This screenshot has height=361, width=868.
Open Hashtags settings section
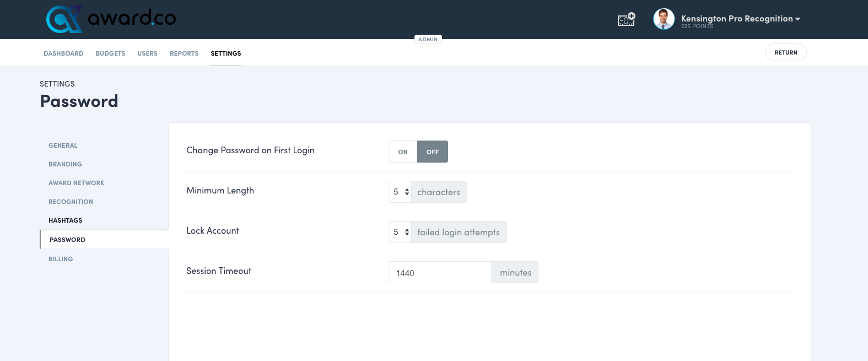click(x=65, y=220)
